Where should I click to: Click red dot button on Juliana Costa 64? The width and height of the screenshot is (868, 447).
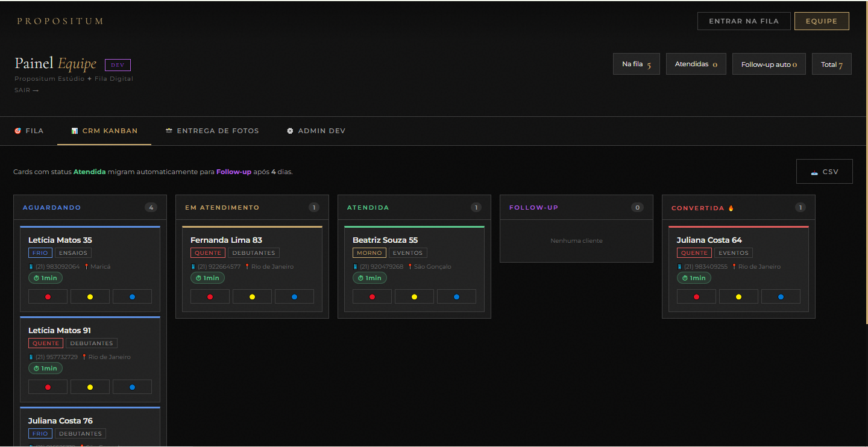click(696, 296)
